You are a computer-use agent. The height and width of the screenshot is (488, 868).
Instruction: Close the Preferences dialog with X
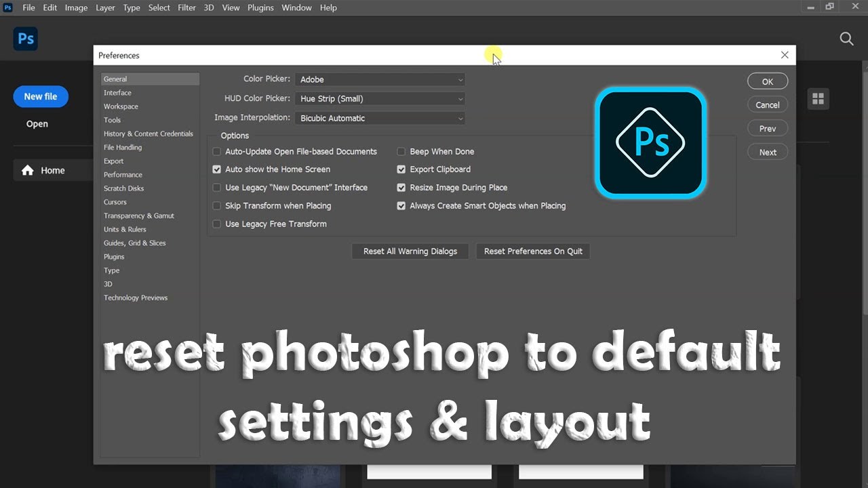coord(785,55)
